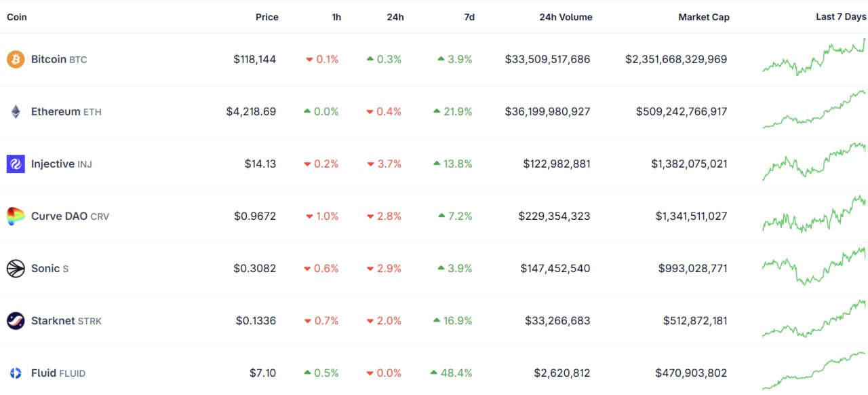The height and width of the screenshot is (395, 868).
Task: Click the Injective logo icon
Action: 16,164
